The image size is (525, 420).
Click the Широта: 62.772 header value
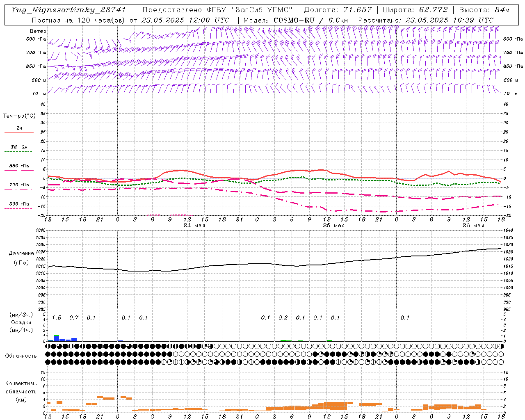[x=415, y=10]
